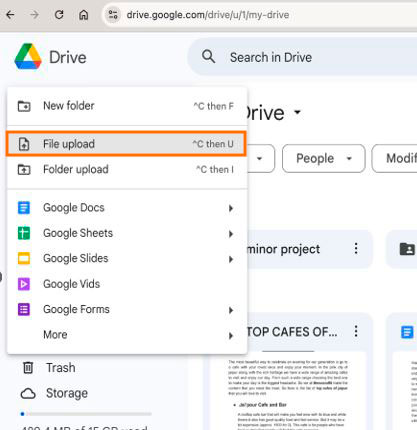This screenshot has height=430, width=417.
Task: Reload the page with the refresh icon
Action: 59,15
